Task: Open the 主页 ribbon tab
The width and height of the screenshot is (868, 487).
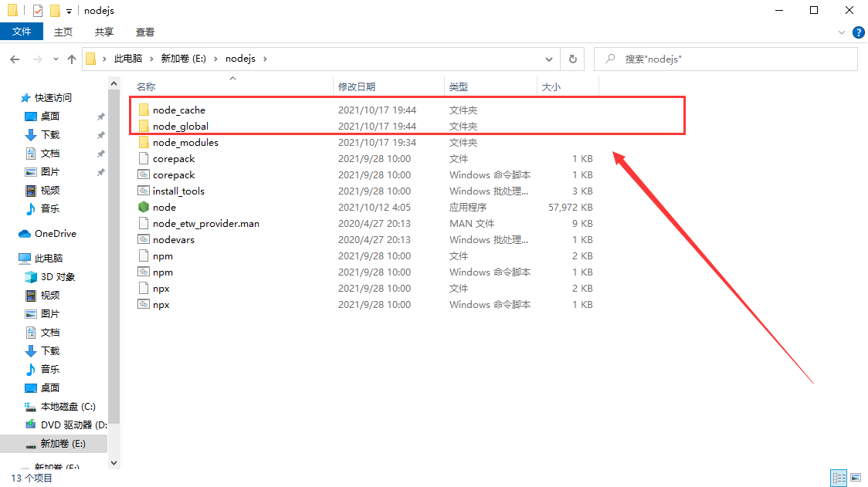Action: point(63,32)
